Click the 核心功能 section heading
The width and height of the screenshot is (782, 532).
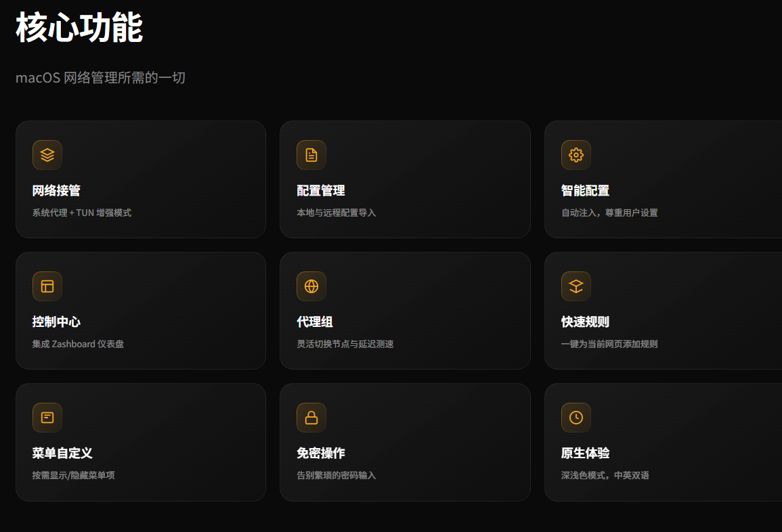(79, 28)
